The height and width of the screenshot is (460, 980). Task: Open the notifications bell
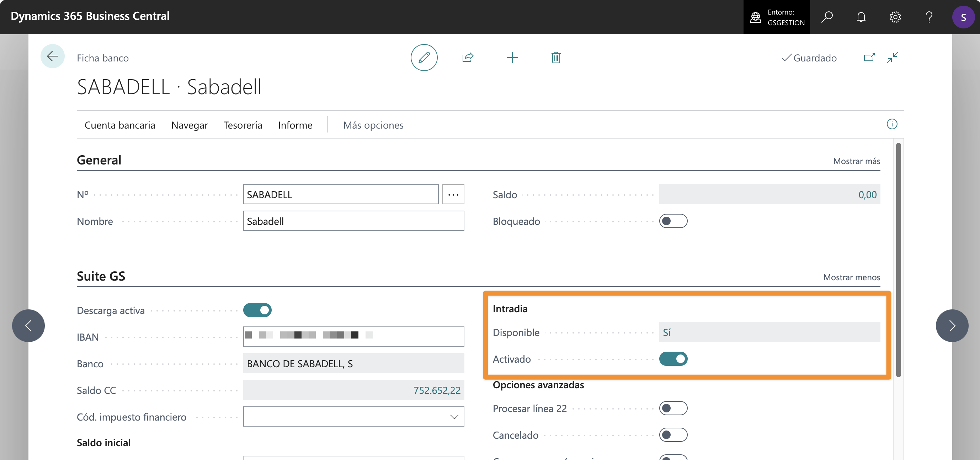[861, 17]
